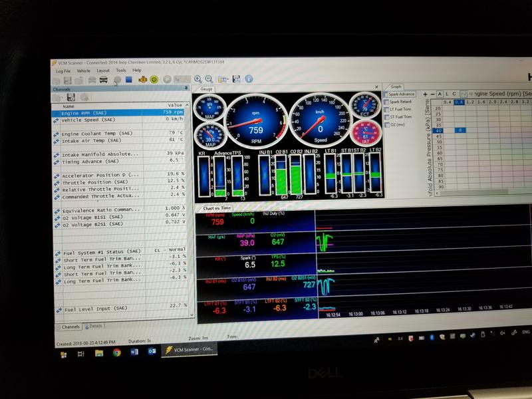Click the 'L' button above the graph table
The width and height of the screenshot is (532, 399).
coord(447,94)
